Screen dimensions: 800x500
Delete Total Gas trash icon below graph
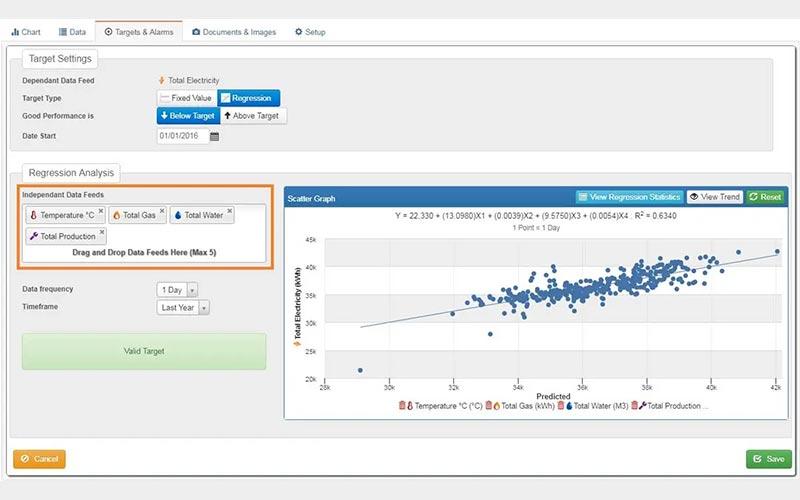489,406
